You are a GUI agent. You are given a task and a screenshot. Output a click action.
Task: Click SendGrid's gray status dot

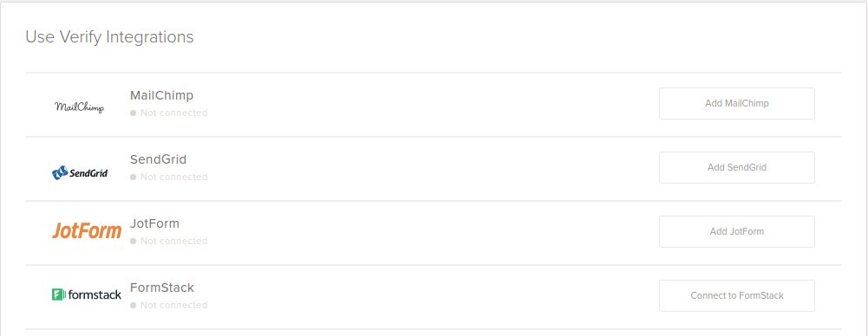pos(133,177)
